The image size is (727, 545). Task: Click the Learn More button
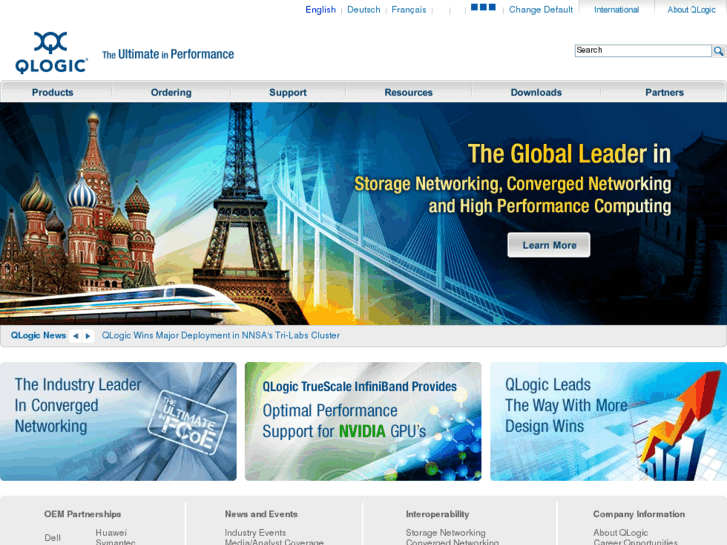tap(549, 245)
